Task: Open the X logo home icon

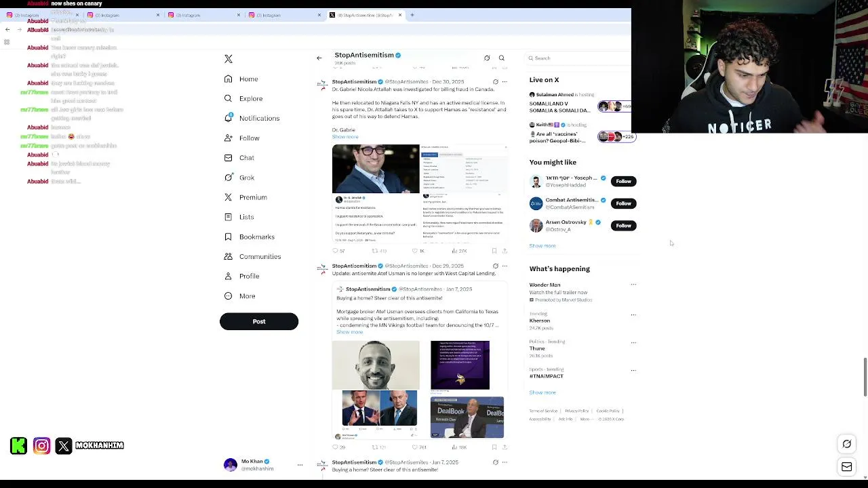Action: pos(229,59)
